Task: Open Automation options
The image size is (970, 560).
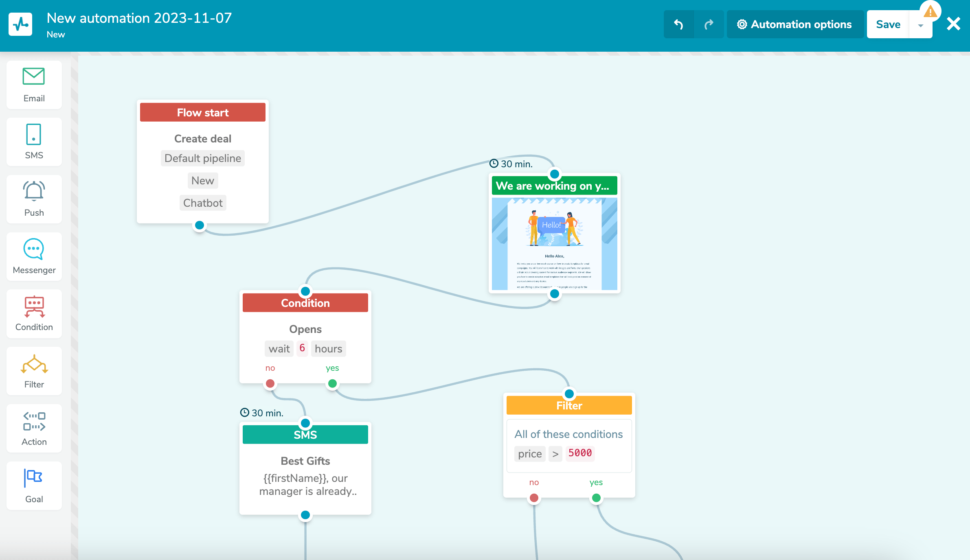Action: 795,24
